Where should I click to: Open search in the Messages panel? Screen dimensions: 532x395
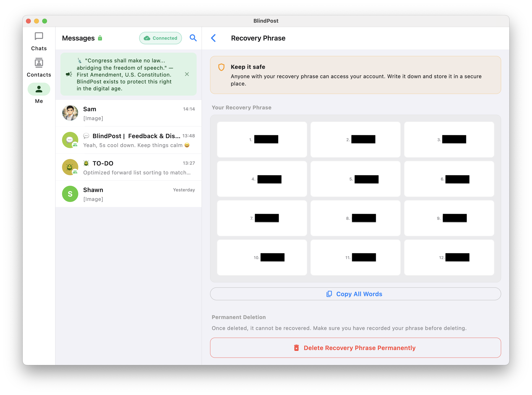coord(193,38)
